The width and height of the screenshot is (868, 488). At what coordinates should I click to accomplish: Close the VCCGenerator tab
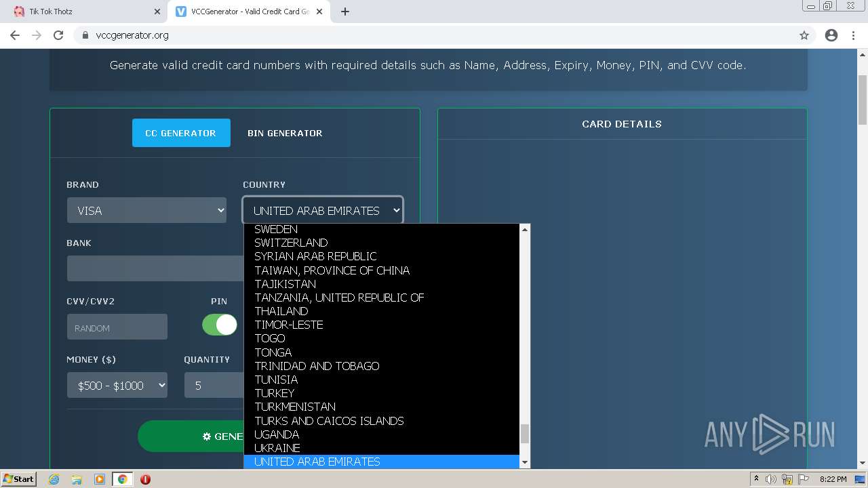(319, 12)
